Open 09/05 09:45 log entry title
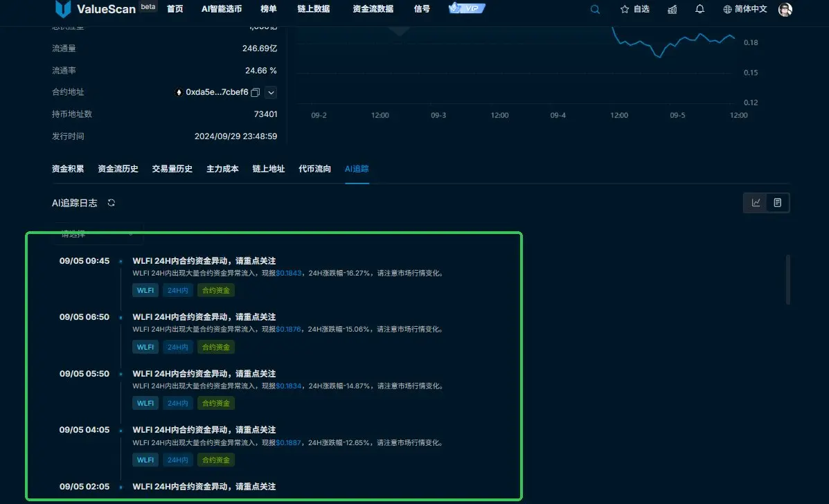829x504 pixels. 204,261
